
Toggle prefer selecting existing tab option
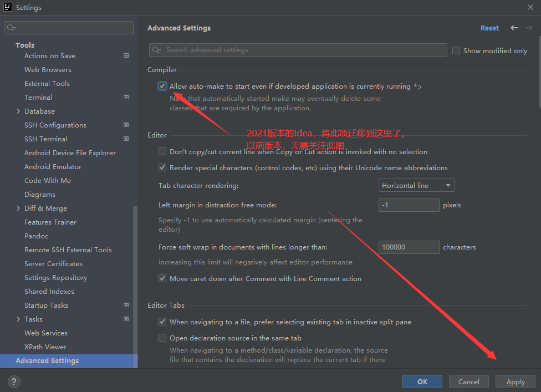(x=162, y=322)
